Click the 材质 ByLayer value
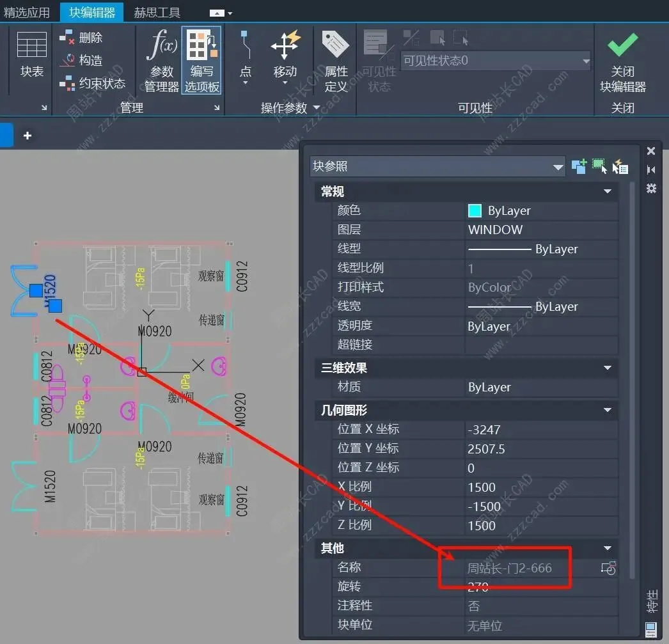669x644 pixels. [541, 388]
